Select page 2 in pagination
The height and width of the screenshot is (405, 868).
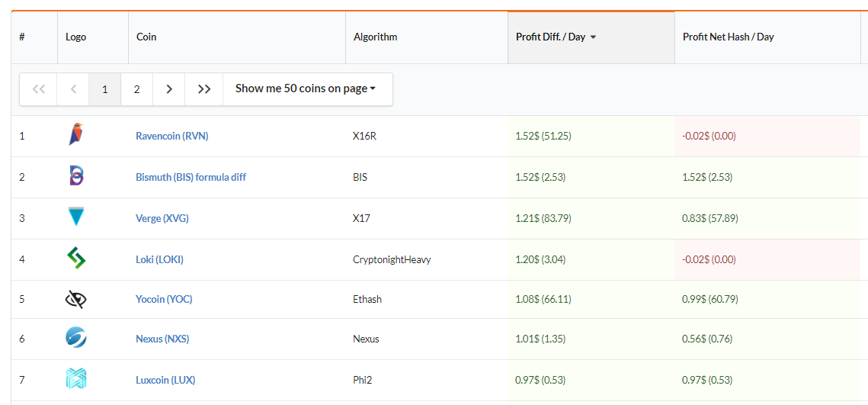click(136, 88)
